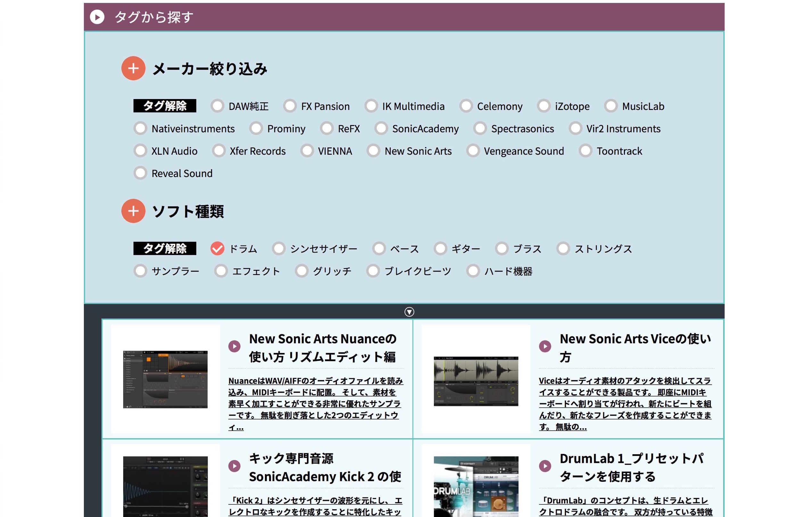
Task: Choose the Celemony maker filter
Action: click(466, 106)
